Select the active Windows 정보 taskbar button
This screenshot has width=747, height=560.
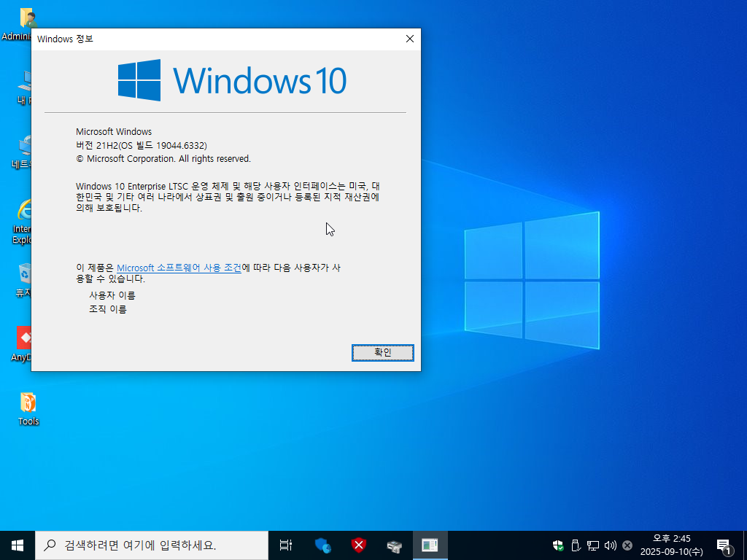(x=430, y=545)
